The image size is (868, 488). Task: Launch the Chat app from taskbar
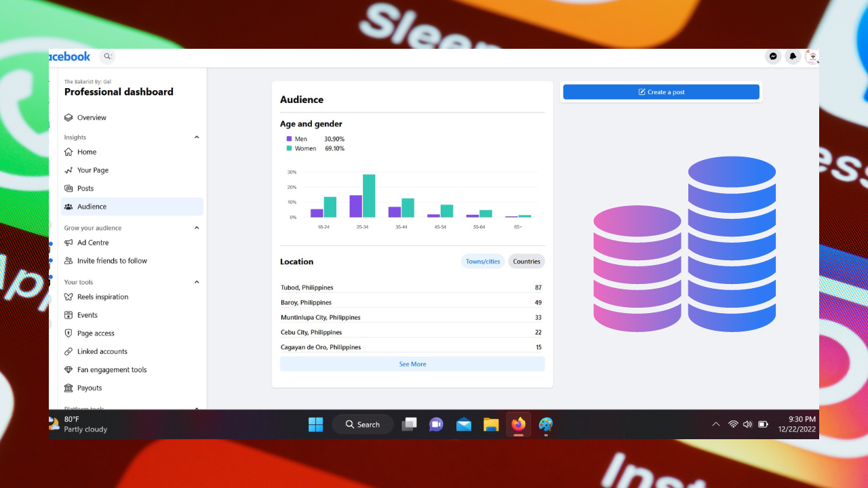tap(436, 424)
